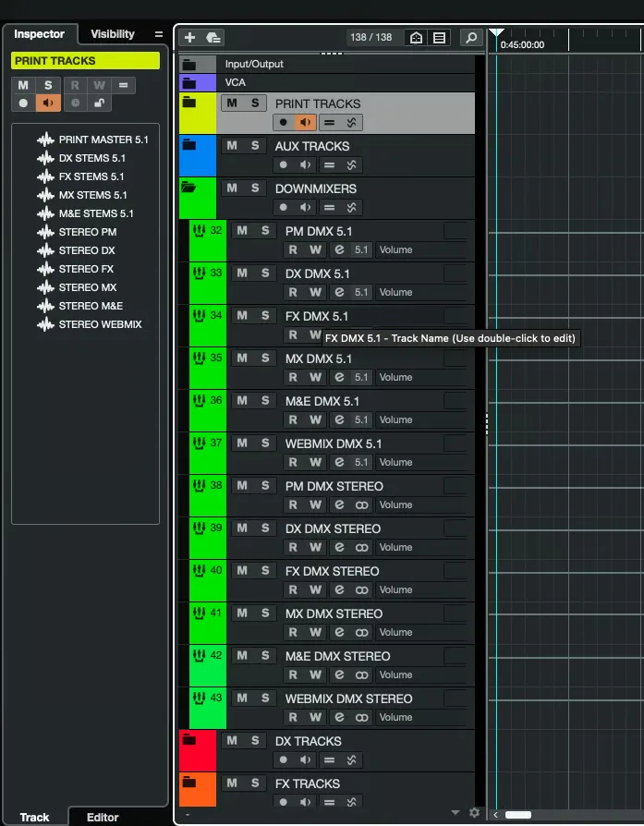The height and width of the screenshot is (826, 644).
Task: Open channel settings for PM DMX 5.1
Action: point(339,249)
